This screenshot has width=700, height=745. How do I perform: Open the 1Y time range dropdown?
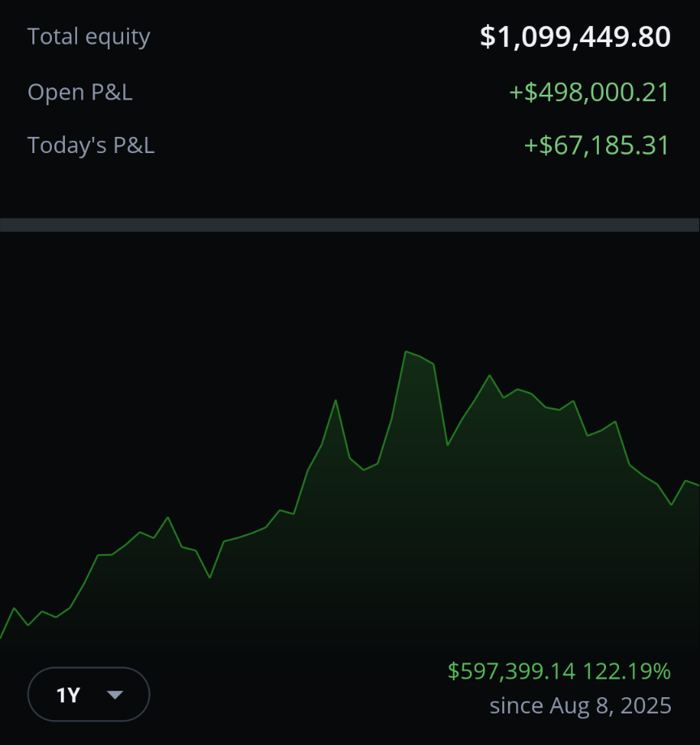89,694
